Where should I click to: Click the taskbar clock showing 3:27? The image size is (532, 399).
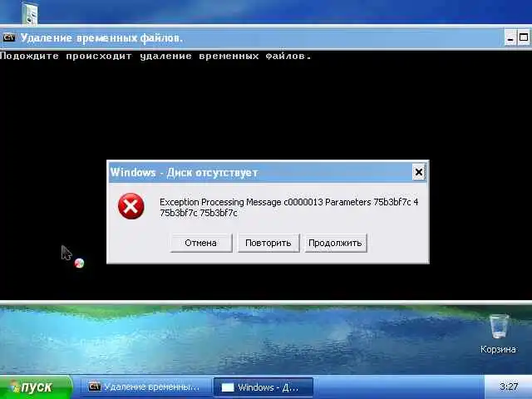[x=509, y=387]
